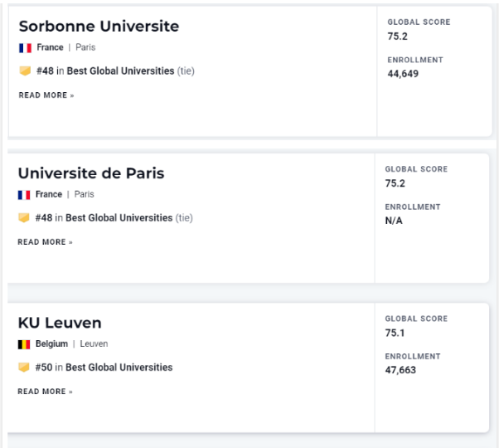Viewport: 499px width, 448px height.
Task: Select the Global Score 75.1 of KU Leuven
Action: (397, 332)
